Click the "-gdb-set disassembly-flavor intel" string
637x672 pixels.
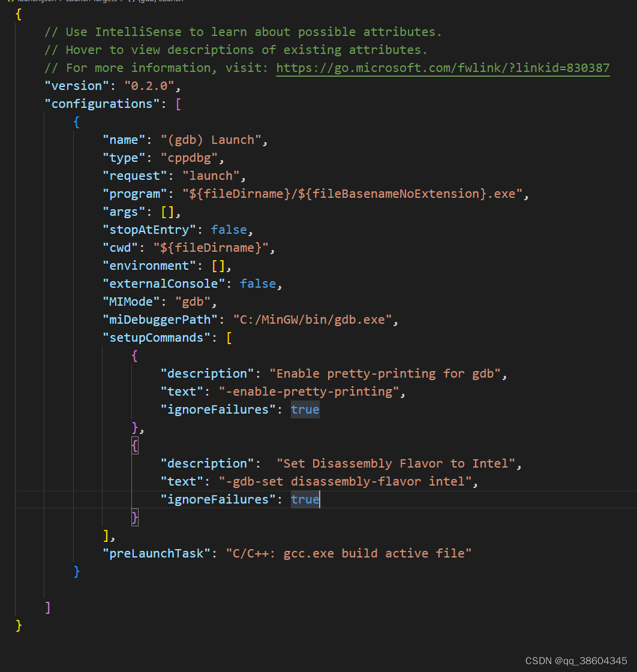click(345, 482)
